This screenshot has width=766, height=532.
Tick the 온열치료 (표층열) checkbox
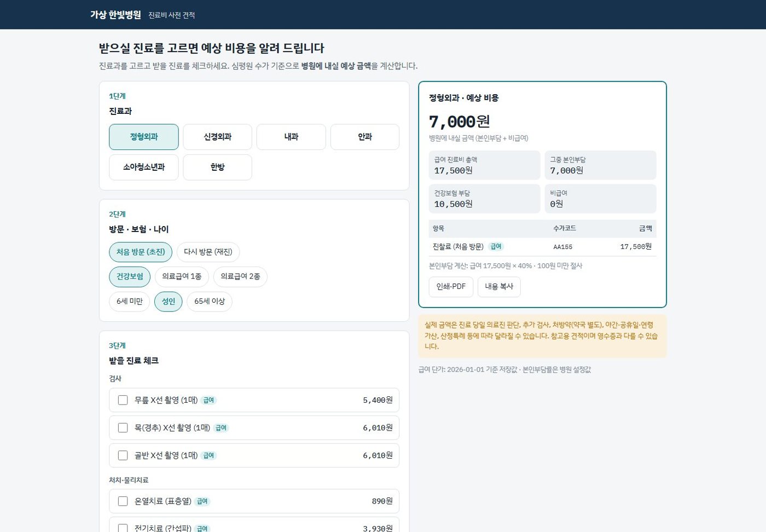(123, 501)
